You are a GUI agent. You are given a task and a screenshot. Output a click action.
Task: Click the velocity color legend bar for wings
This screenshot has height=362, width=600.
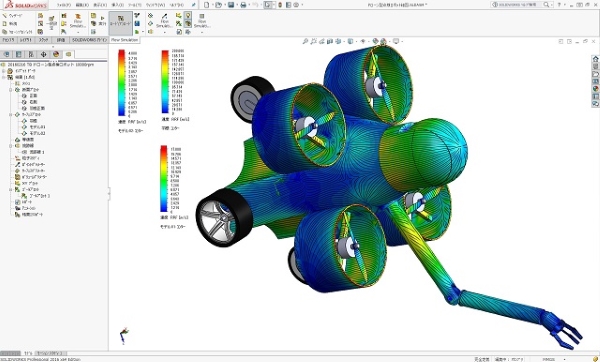[x=165, y=82]
